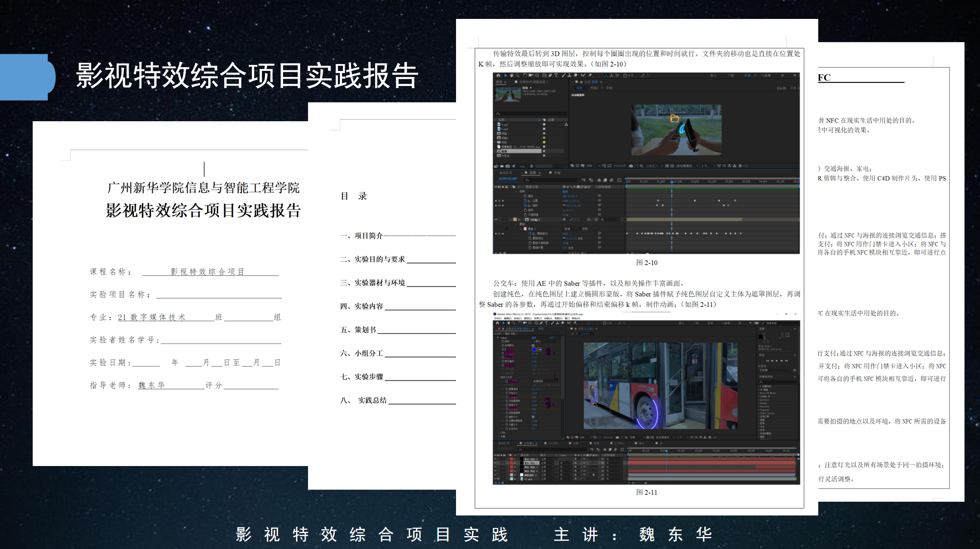This screenshot has height=549, width=980.
Task: Open 文件(F) menu in figure 2-11
Action: 498,318
